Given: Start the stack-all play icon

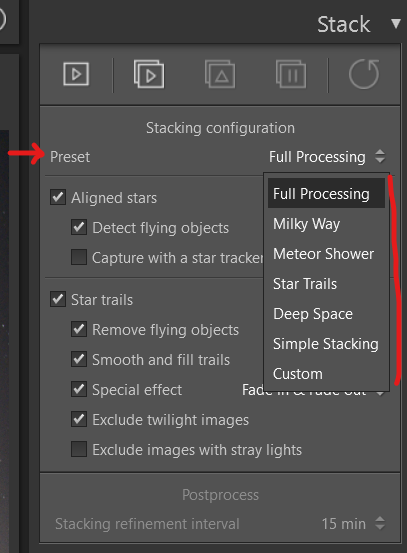Looking at the screenshot, I should (x=149, y=74).
